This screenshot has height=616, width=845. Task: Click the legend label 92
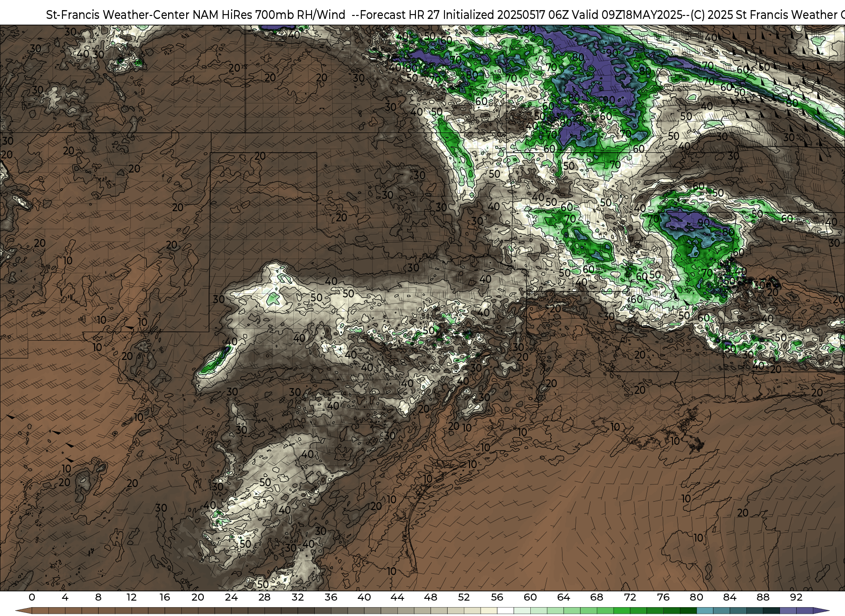point(796,597)
